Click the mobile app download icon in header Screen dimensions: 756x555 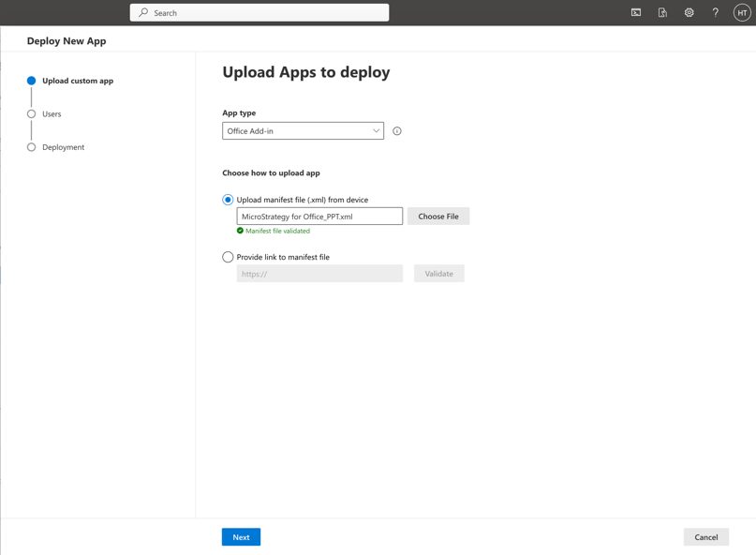click(662, 13)
